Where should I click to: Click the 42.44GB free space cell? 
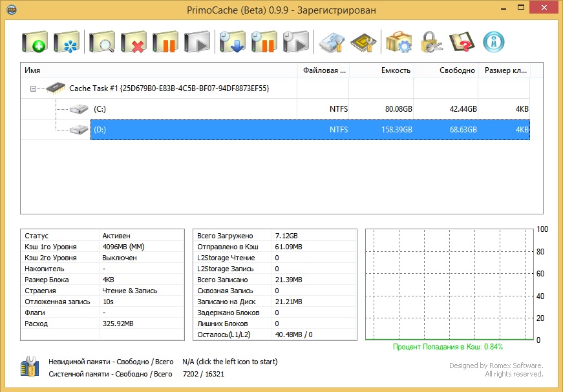point(463,109)
